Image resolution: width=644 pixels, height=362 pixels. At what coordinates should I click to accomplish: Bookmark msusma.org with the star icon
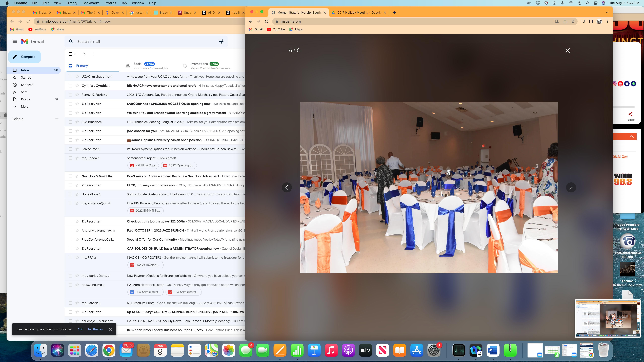pyautogui.click(x=573, y=21)
